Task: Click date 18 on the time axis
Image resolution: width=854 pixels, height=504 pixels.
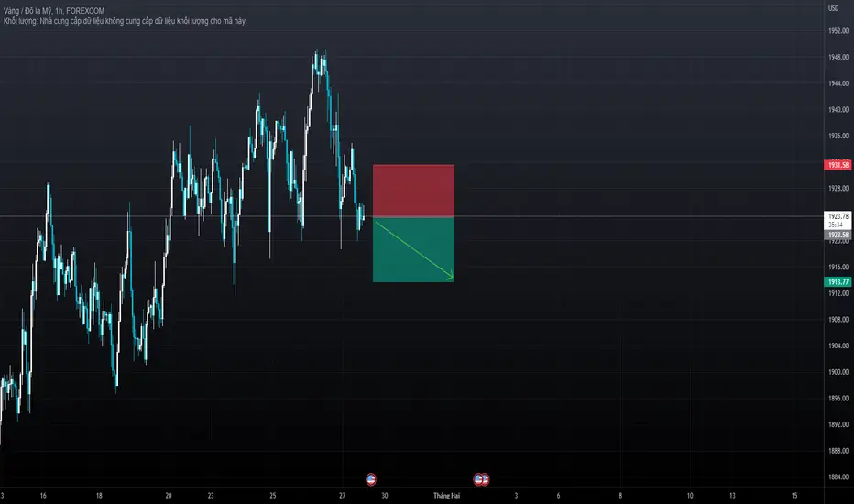Action: (99, 495)
